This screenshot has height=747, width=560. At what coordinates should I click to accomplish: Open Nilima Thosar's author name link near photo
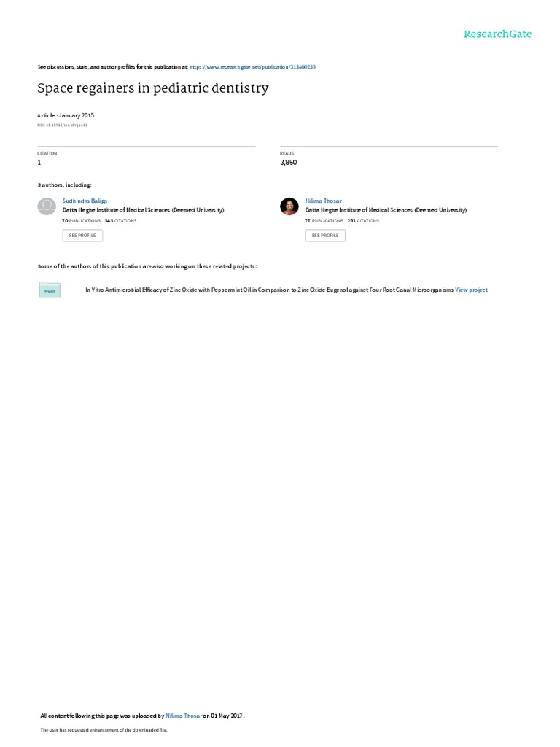(323, 201)
